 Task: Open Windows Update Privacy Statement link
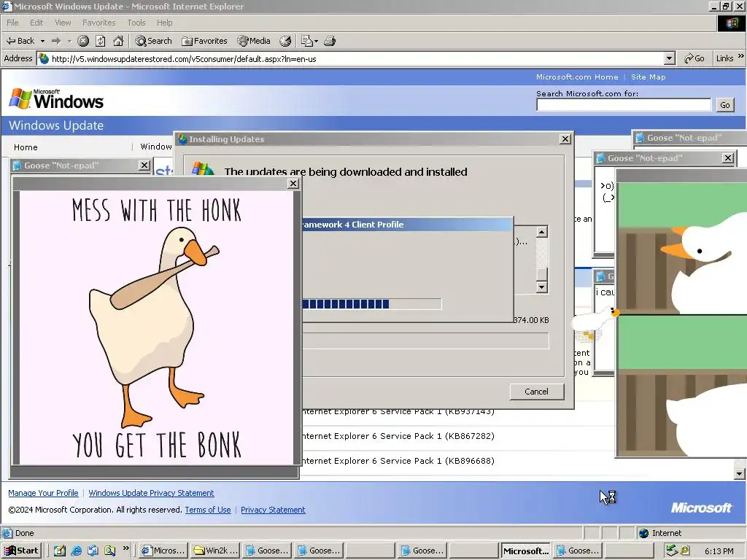coord(151,493)
